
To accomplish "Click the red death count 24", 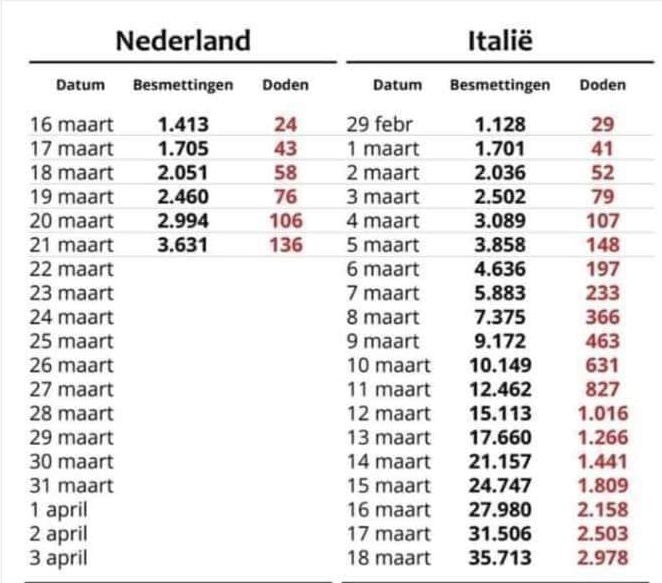I will point(285,125).
